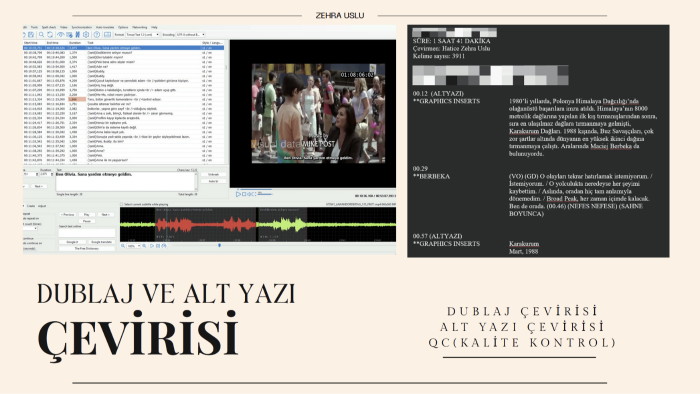This screenshot has width=700, height=394.
Task: Click the 'ZEHRA USLU' heading
Action: tap(340, 15)
